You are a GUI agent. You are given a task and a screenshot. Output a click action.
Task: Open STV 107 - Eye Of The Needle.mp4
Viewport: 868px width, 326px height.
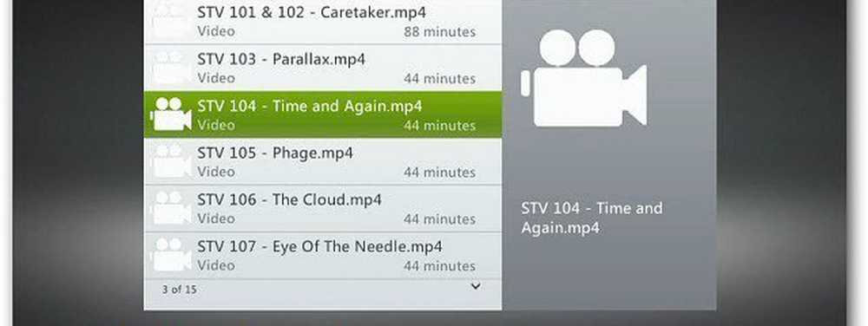point(320,246)
